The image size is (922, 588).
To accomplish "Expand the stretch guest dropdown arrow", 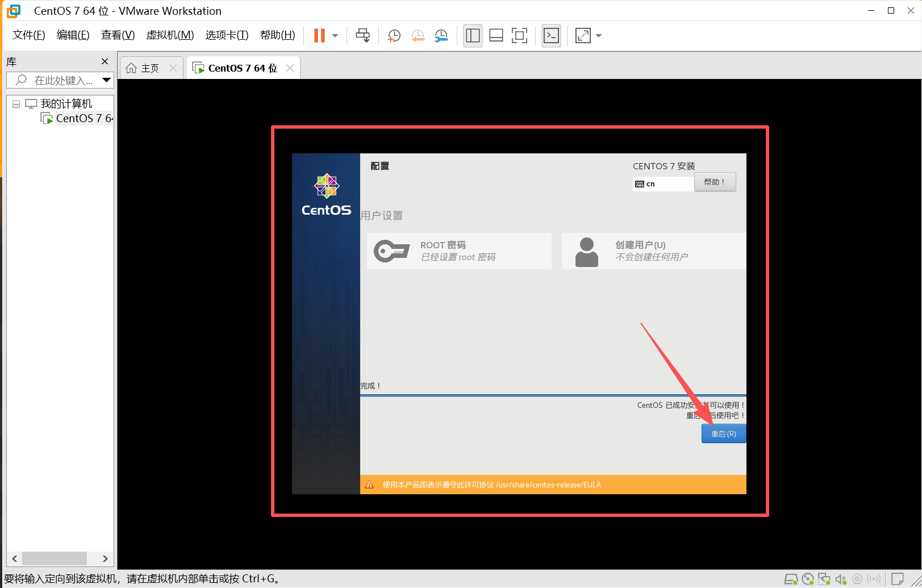I will tap(599, 36).
